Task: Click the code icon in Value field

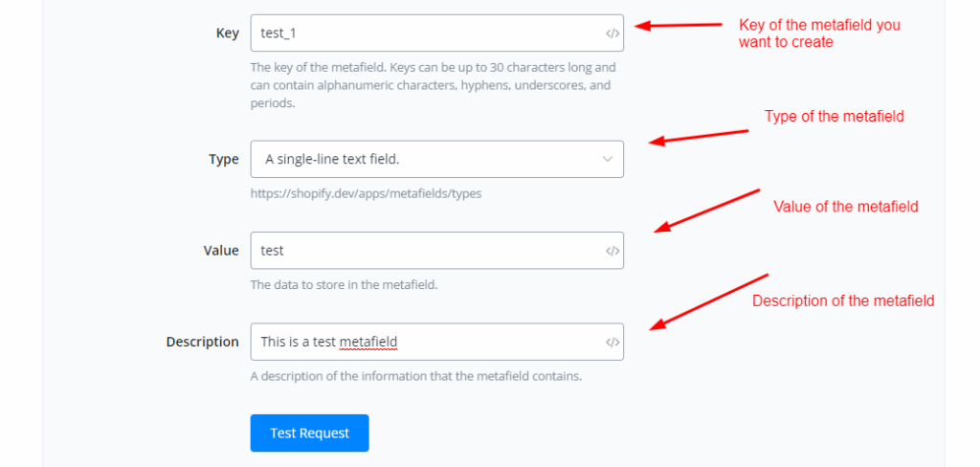Action: click(612, 251)
